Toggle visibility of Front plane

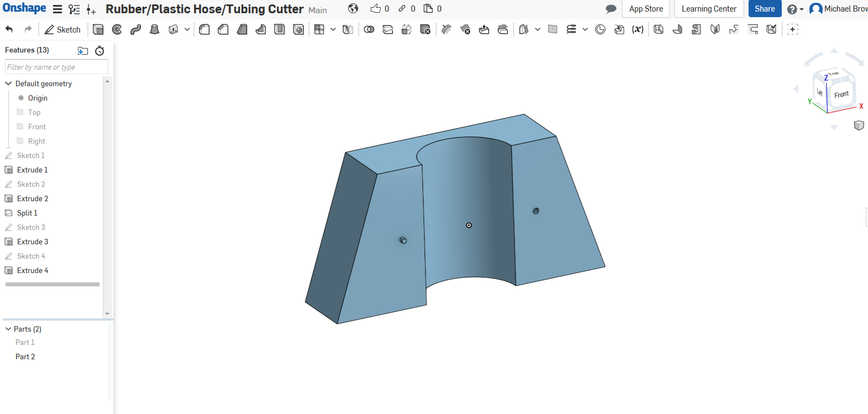[20, 127]
